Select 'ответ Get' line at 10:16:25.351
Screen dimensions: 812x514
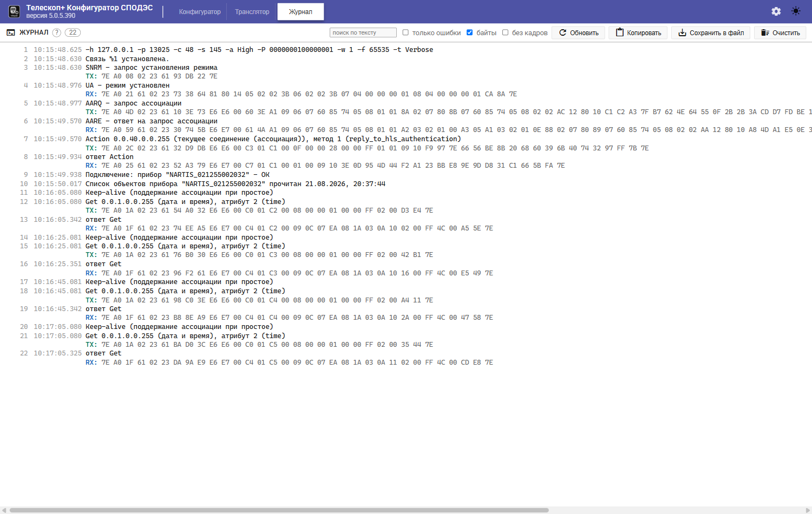[x=103, y=264]
